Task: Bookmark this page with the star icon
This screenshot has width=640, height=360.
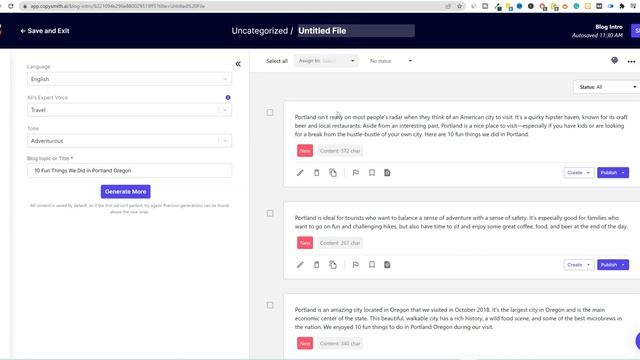Action: pos(460,6)
